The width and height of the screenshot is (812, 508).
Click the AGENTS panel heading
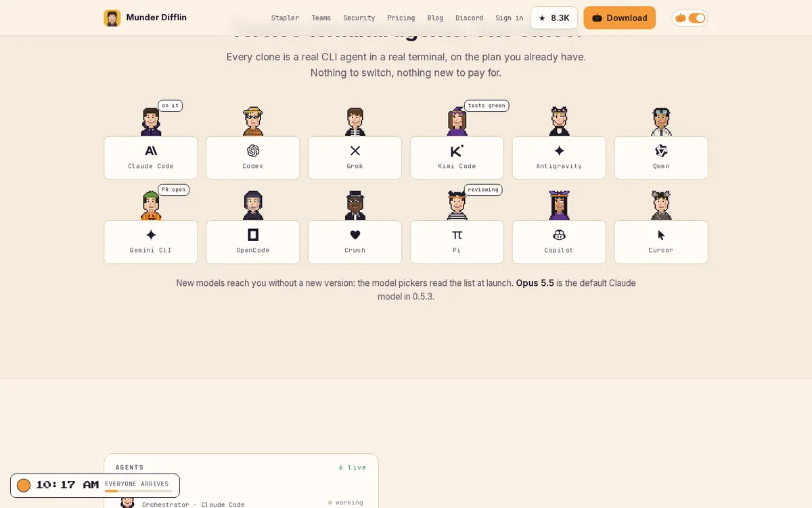click(129, 467)
